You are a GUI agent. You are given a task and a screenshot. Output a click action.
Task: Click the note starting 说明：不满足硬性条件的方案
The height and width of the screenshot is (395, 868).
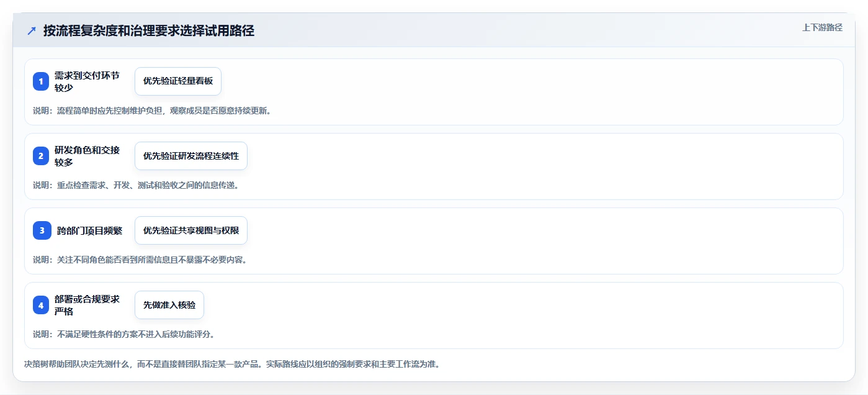pos(124,334)
